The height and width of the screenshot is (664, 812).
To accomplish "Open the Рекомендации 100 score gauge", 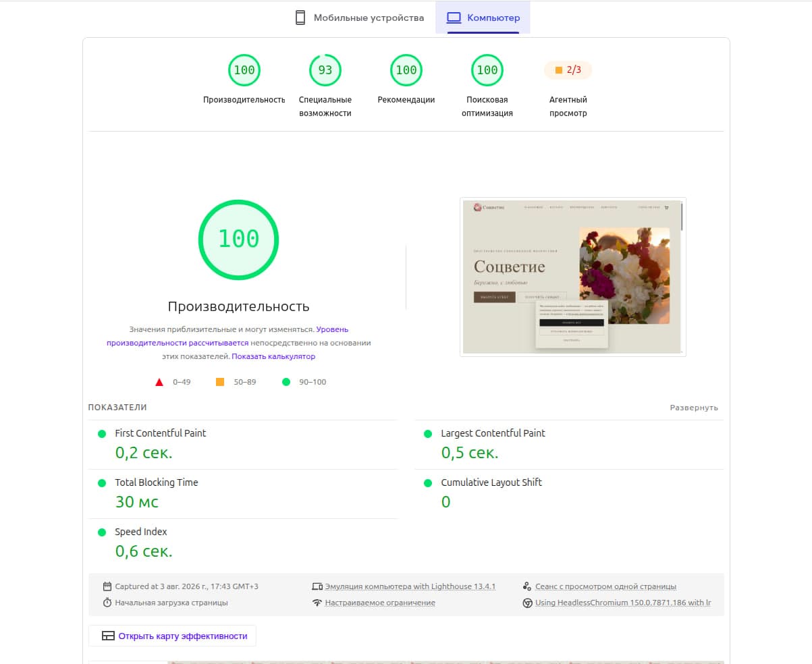I will (406, 70).
